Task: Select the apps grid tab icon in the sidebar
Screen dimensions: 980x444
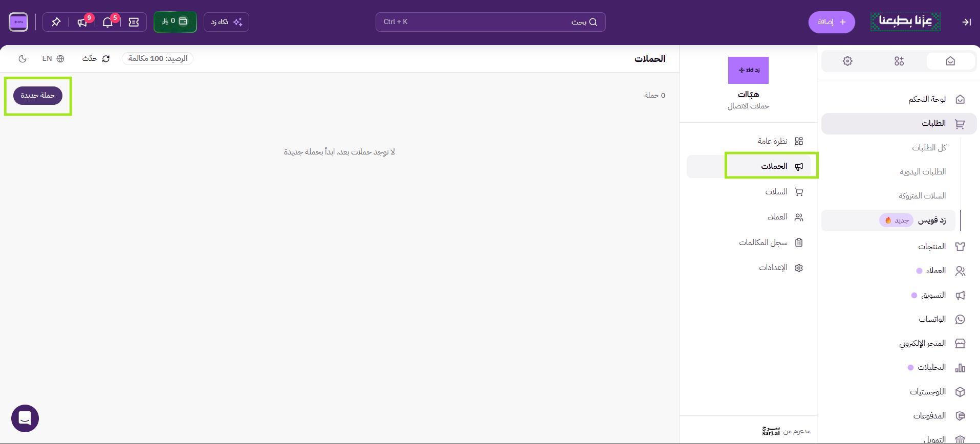Action: (x=899, y=61)
